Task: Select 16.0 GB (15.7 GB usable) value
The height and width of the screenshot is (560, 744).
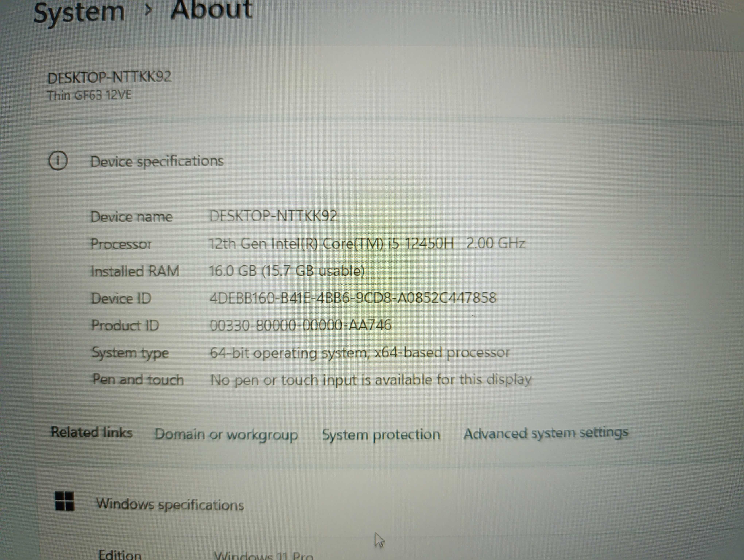Action: pos(287,271)
